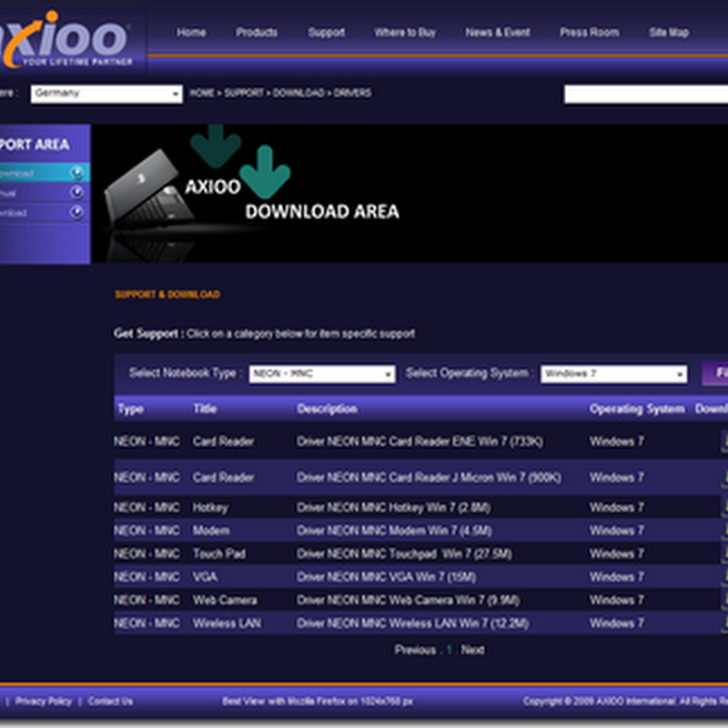This screenshot has height=728, width=728.
Task: Click the Wireless LAN title cell
Action: [227, 623]
